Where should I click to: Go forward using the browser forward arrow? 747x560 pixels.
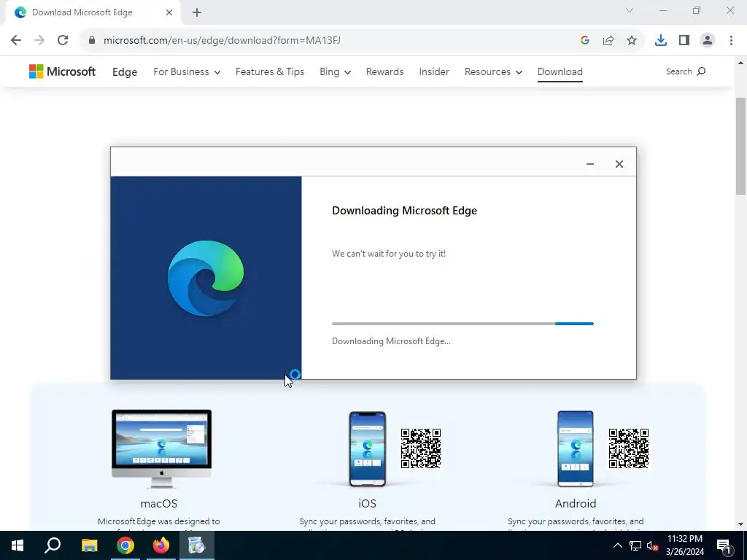(x=39, y=41)
